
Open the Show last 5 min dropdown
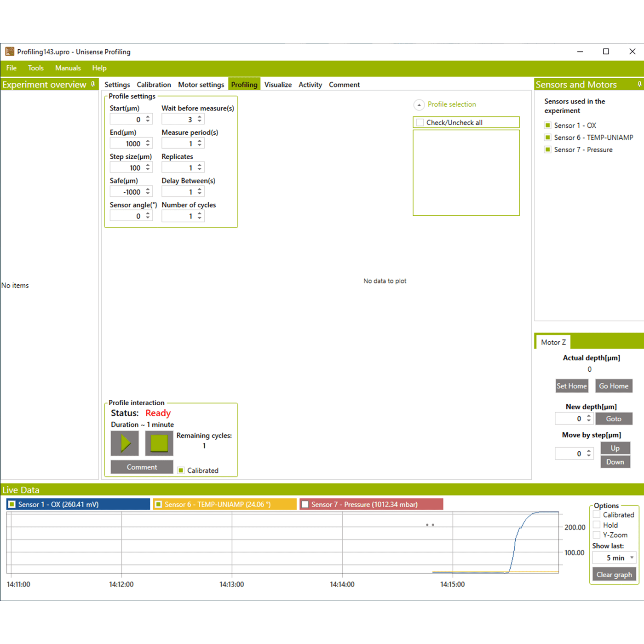614,558
